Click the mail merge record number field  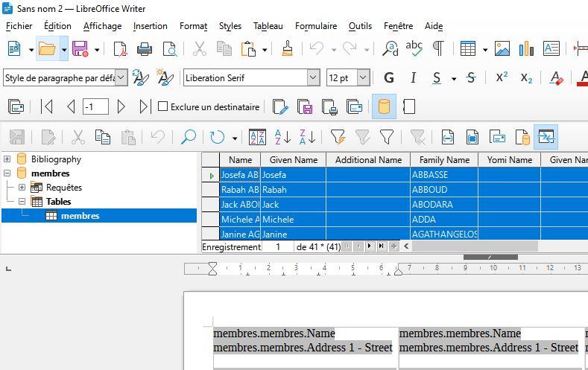click(x=95, y=106)
